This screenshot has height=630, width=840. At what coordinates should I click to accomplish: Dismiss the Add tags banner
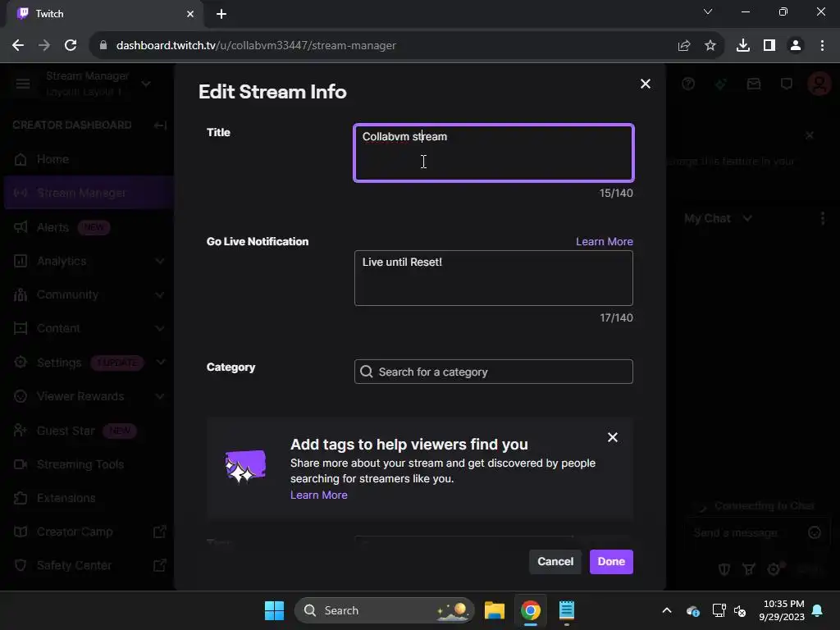(612, 437)
